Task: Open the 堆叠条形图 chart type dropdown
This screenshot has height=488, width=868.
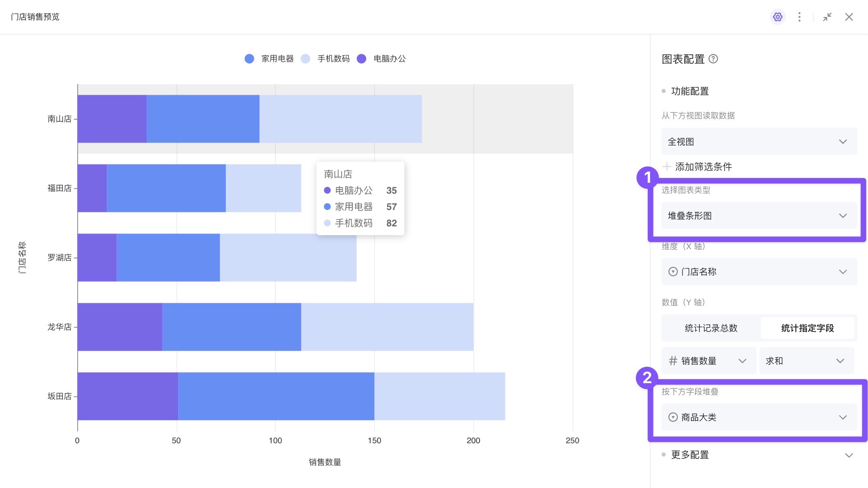Action: [x=759, y=216]
